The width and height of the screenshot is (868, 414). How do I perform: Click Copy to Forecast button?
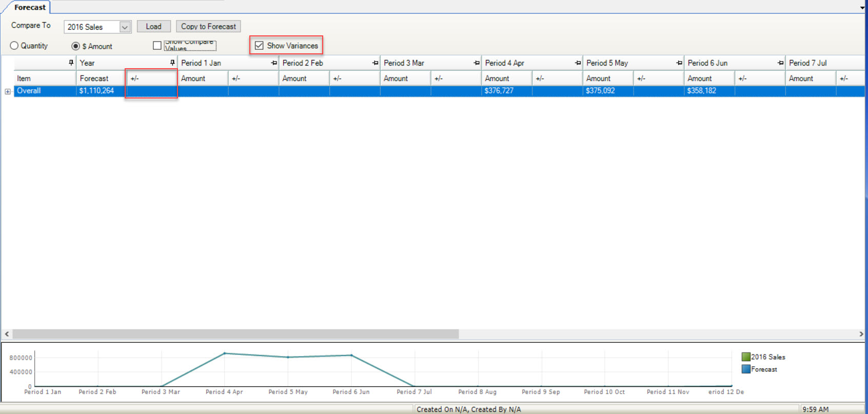(208, 27)
